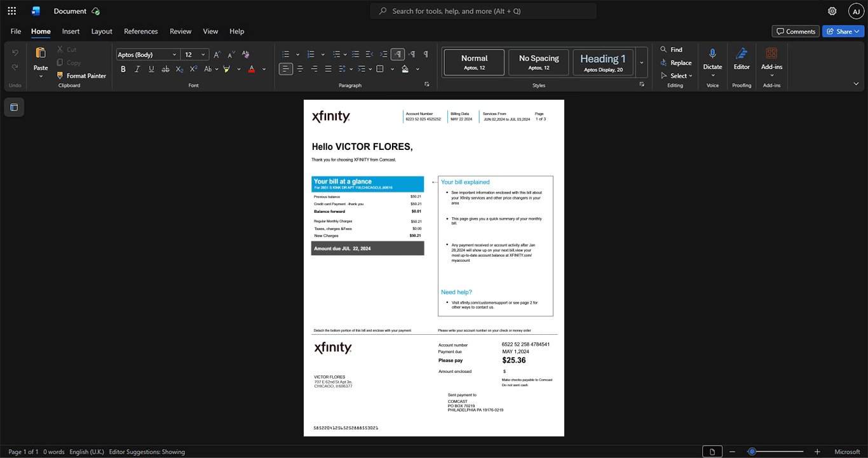The height and width of the screenshot is (458, 868).
Task: Open settings gear
Action: (832, 11)
